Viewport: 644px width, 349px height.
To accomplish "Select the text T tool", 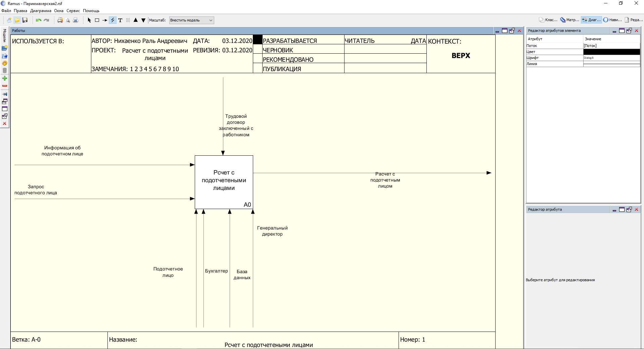I will [120, 20].
